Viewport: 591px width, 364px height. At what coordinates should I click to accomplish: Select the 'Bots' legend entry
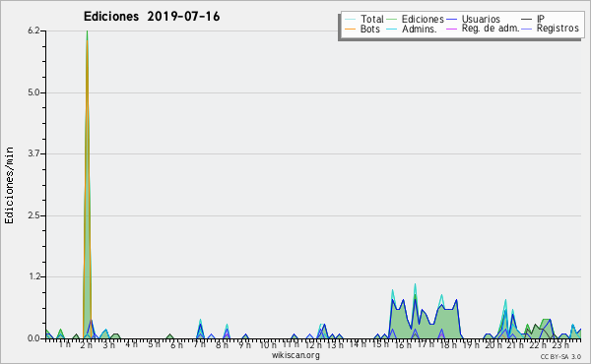point(369,29)
